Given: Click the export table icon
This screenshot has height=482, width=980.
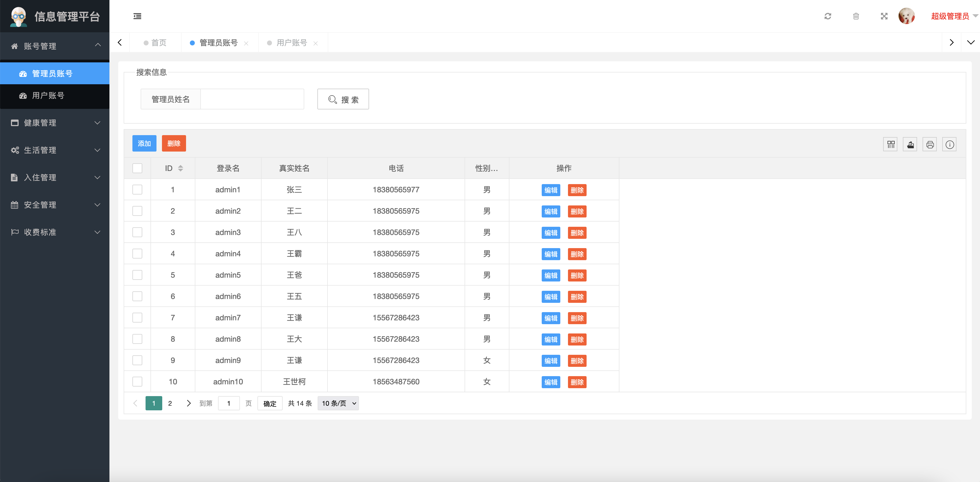Looking at the screenshot, I should click(911, 144).
